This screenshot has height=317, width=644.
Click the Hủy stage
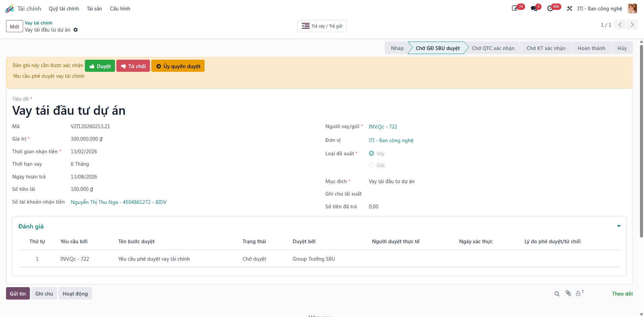[622, 48]
